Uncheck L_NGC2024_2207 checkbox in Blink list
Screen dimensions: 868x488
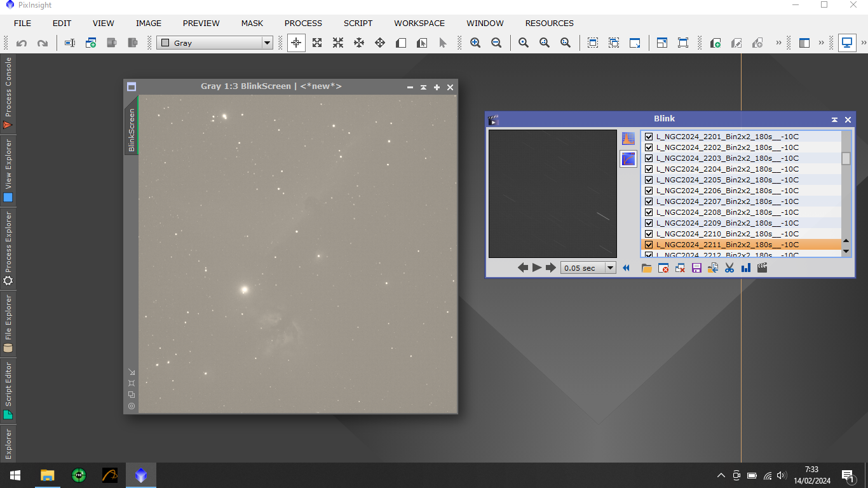[x=649, y=201]
